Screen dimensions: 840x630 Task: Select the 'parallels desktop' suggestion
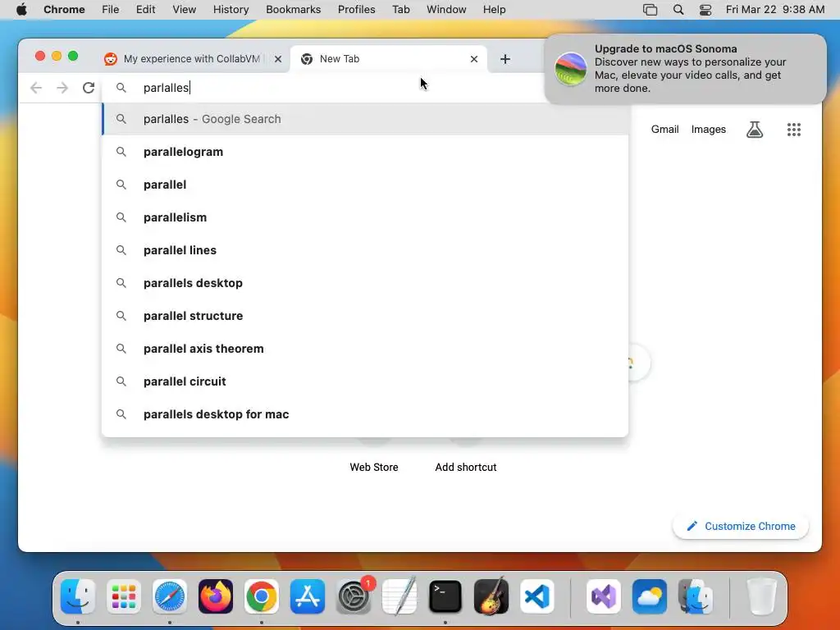coord(365,283)
